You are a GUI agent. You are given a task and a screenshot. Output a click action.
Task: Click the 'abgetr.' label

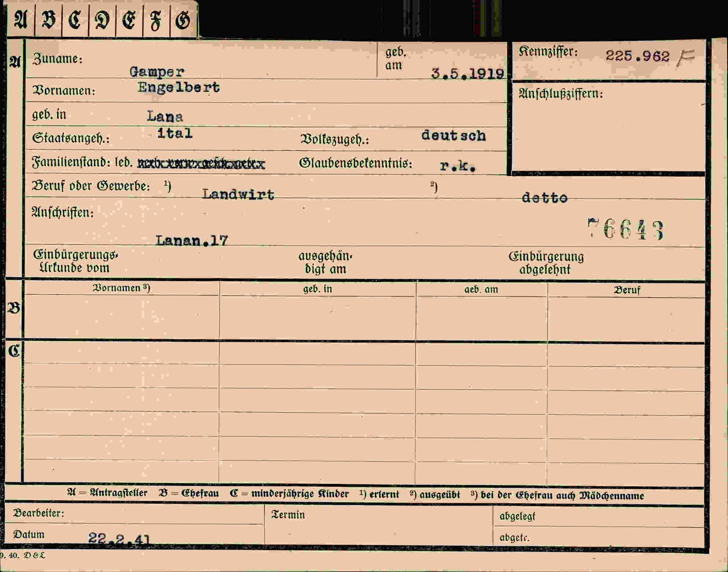pyautogui.click(x=515, y=537)
